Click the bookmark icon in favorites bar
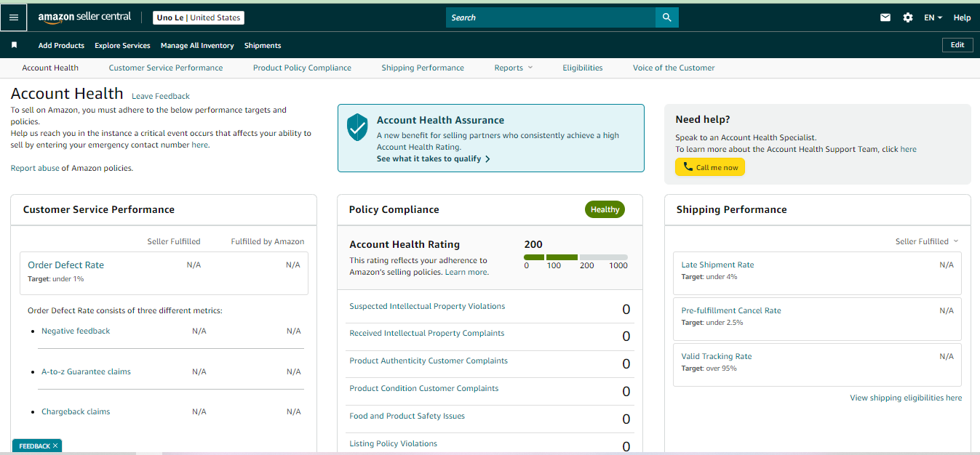Screen dimensions: 980x455 pyautogui.click(x=14, y=45)
